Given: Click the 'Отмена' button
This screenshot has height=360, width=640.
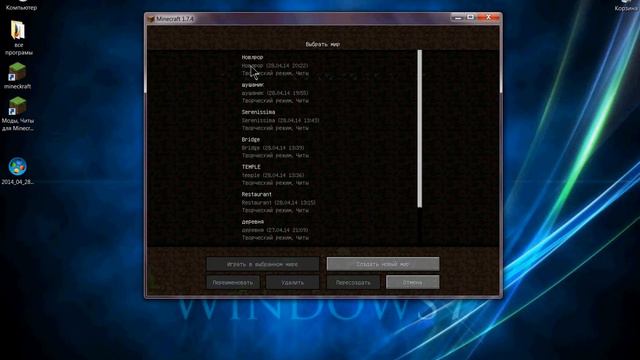Looking at the screenshot, I should click(413, 282).
